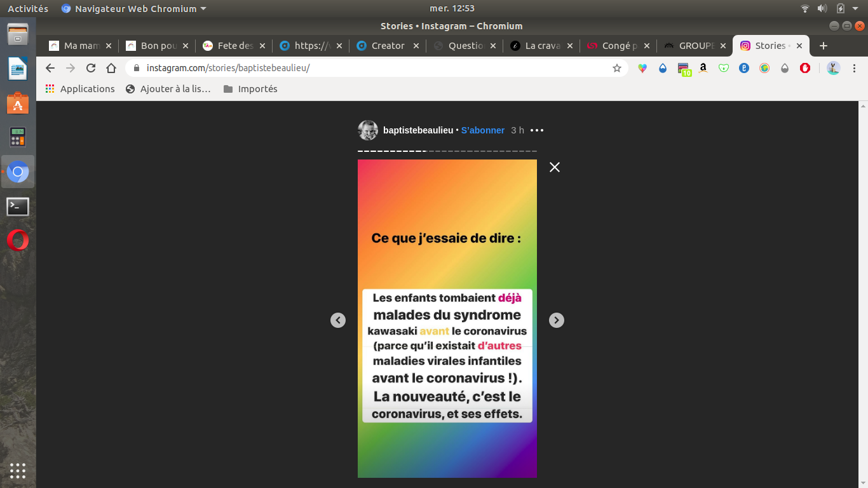Open a new browser tab
This screenshot has height=488, width=868.
tap(824, 46)
